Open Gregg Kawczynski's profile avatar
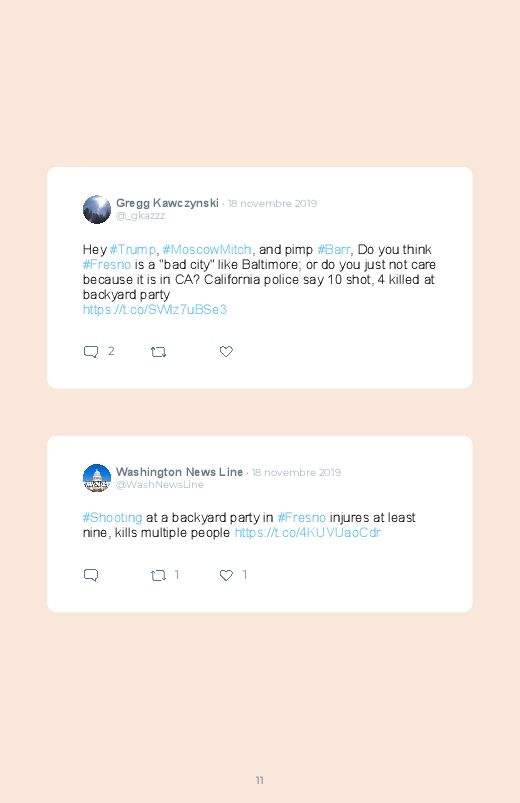This screenshot has width=520, height=803. click(97, 209)
